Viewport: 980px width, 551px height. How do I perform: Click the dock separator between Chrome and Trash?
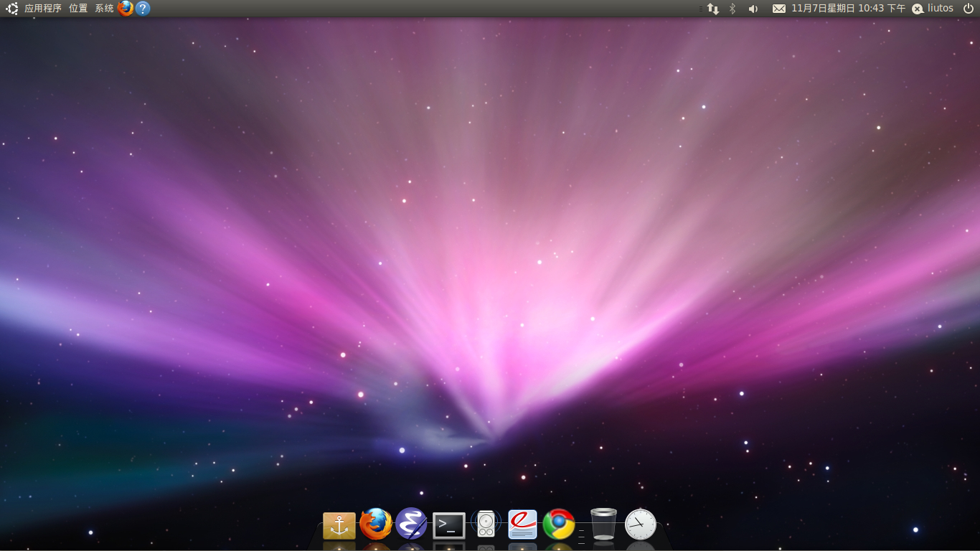(581, 535)
